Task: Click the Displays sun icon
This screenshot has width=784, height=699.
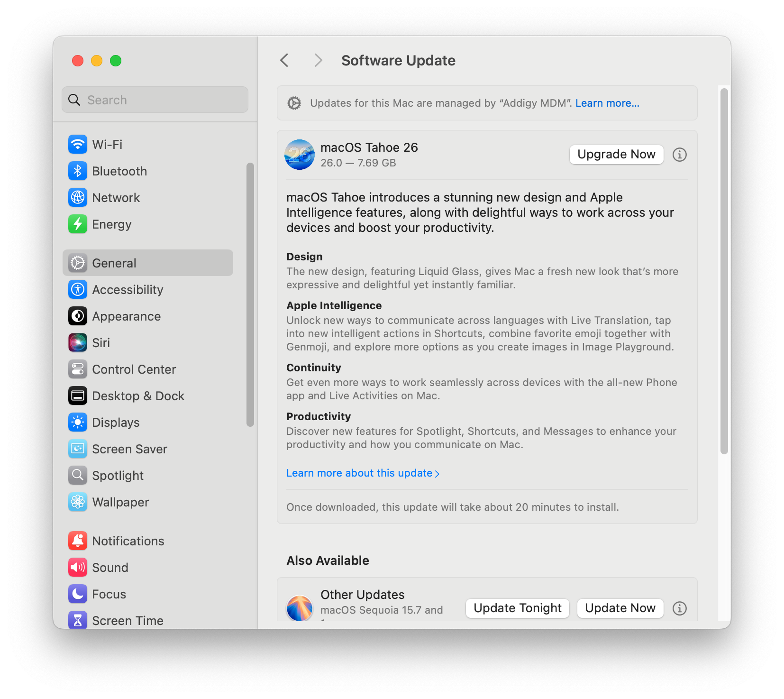Action: point(78,423)
